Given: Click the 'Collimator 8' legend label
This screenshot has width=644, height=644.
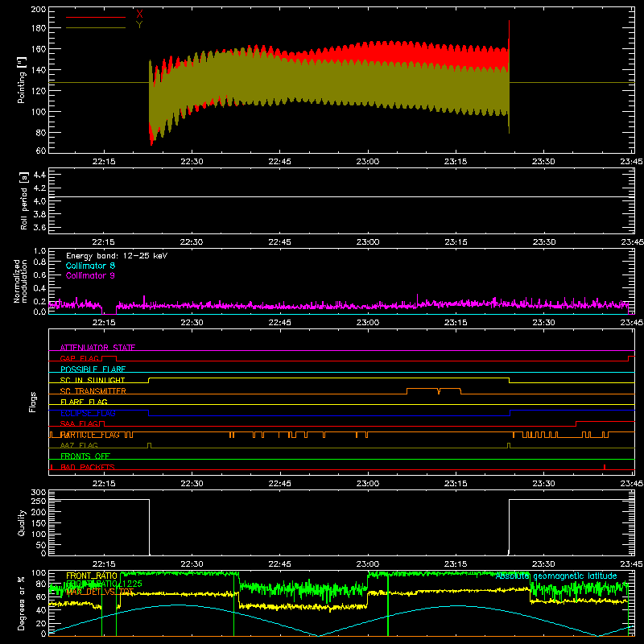Looking at the screenshot, I should click(x=90, y=266).
